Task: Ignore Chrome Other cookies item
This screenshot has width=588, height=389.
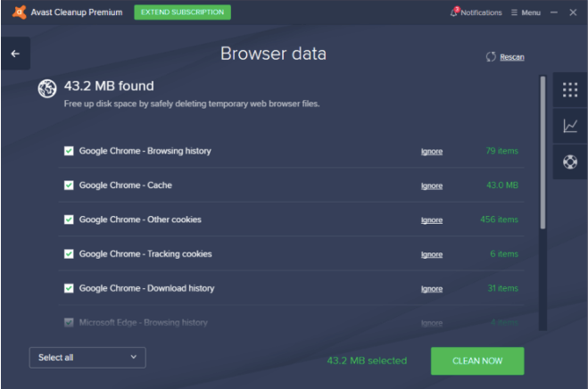Action: coord(432,219)
